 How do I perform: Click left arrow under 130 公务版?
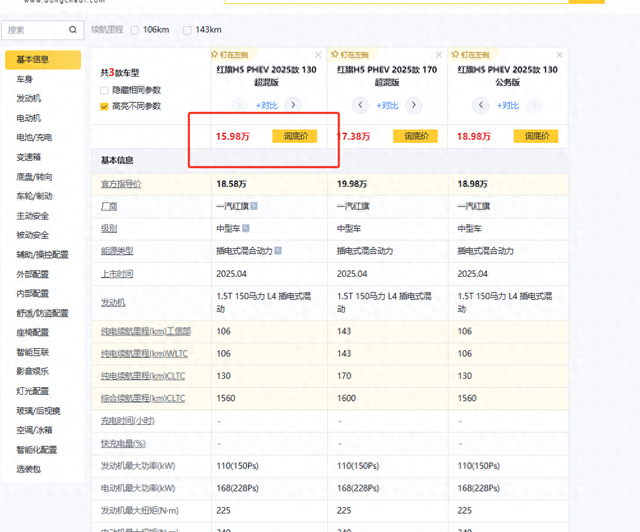tap(481, 105)
